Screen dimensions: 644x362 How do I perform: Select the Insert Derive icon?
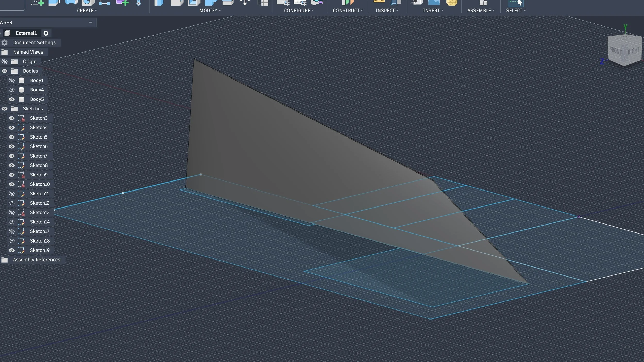[417, 2]
